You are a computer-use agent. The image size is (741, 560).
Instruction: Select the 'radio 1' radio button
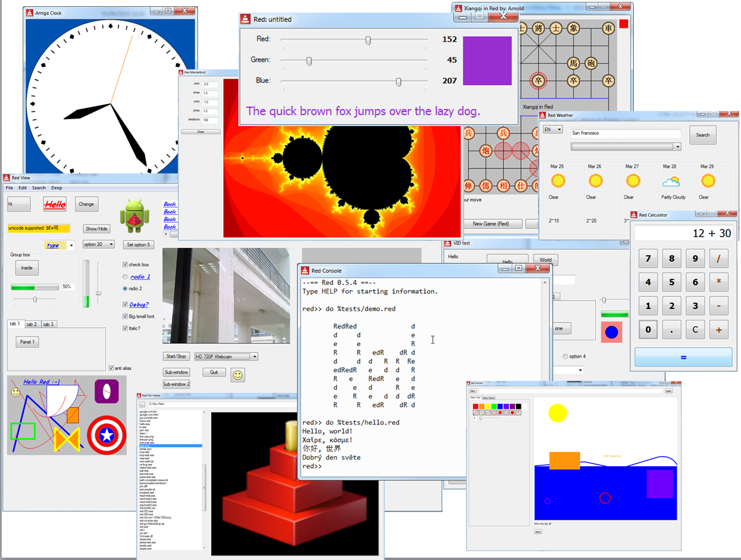click(x=125, y=277)
